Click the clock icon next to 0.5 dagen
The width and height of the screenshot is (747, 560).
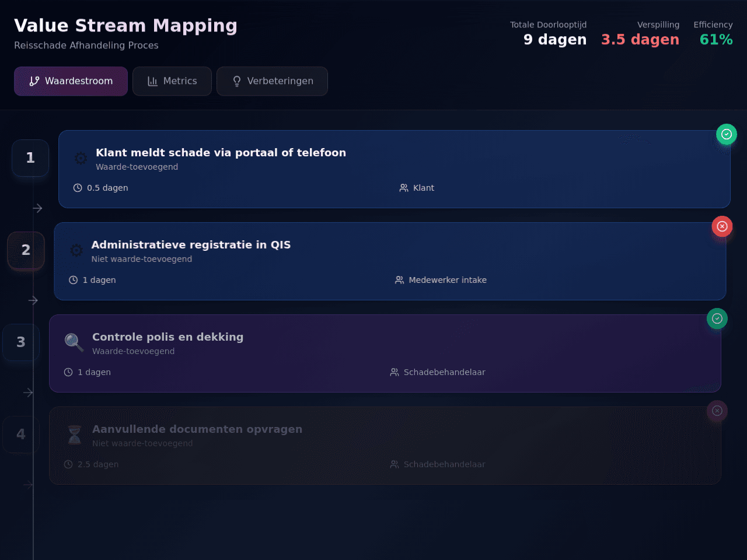[78, 188]
